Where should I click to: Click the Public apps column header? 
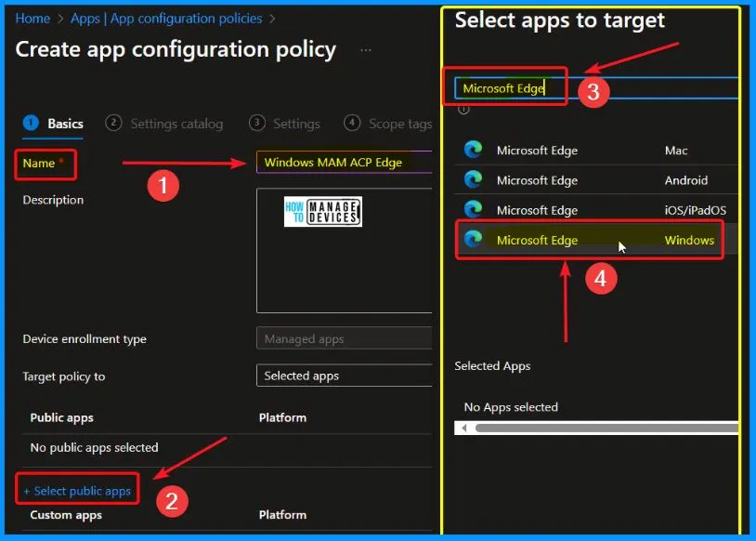click(61, 417)
